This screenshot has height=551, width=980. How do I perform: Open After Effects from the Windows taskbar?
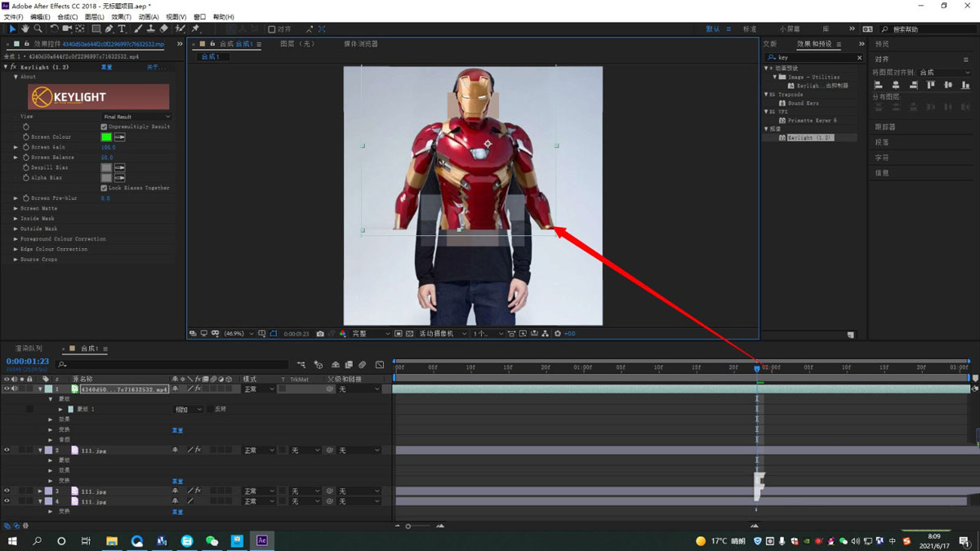click(262, 540)
